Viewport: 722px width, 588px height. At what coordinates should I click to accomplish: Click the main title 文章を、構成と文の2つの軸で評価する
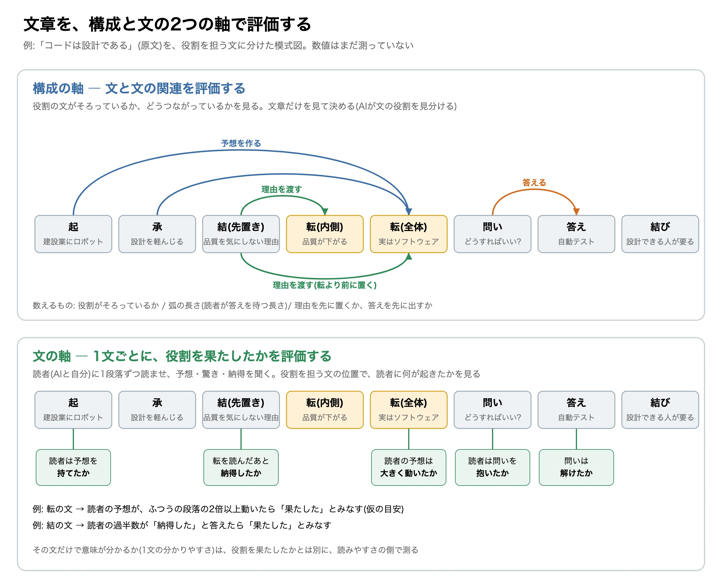pyautogui.click(x=167, y=24)
